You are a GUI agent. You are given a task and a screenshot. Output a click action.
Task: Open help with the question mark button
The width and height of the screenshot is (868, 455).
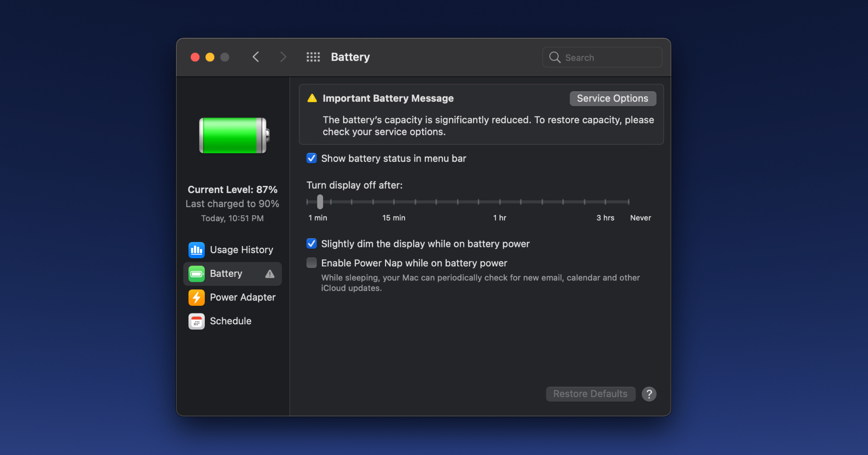(649, 394)
